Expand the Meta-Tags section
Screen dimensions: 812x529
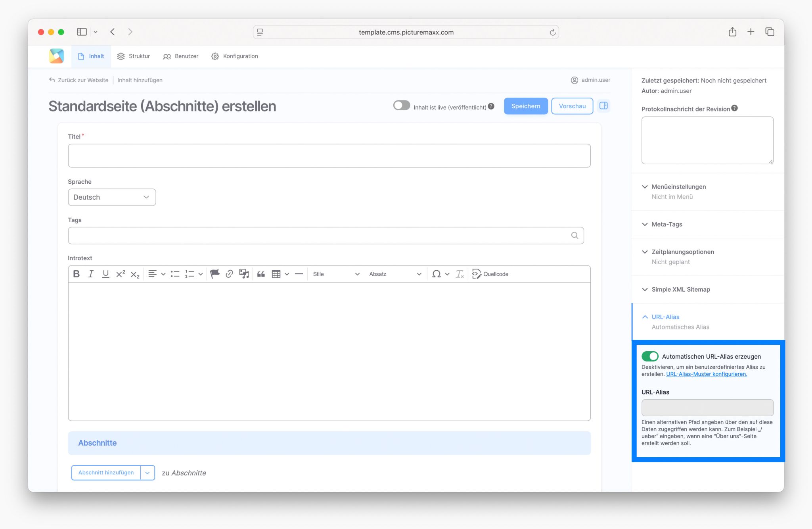pyautogui.click(x=666, y=224)
